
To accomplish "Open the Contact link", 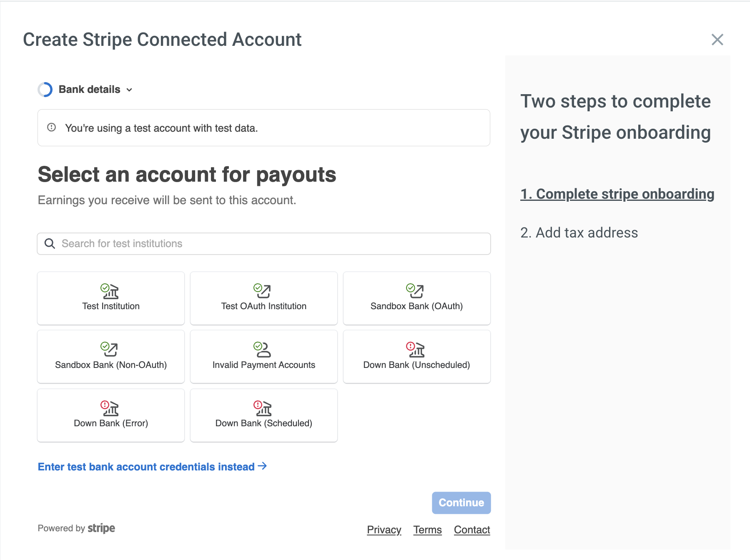I will [x=472, y=530].
